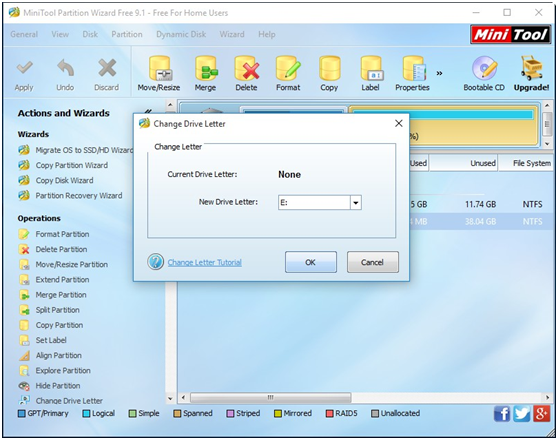Click the Label toolbar icon
This screenshot has width=558, height=440.
point(371,68)
